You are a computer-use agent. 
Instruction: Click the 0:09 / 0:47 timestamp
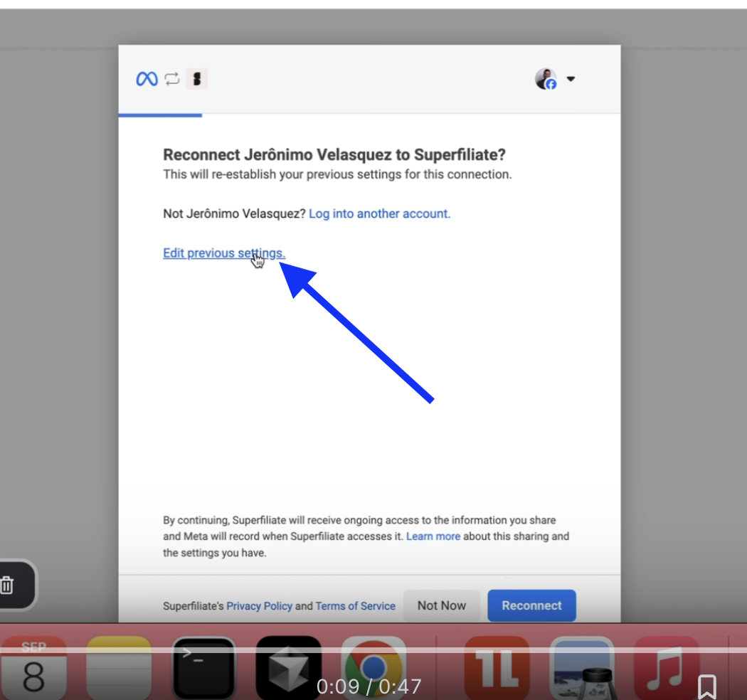click(369, 686)
